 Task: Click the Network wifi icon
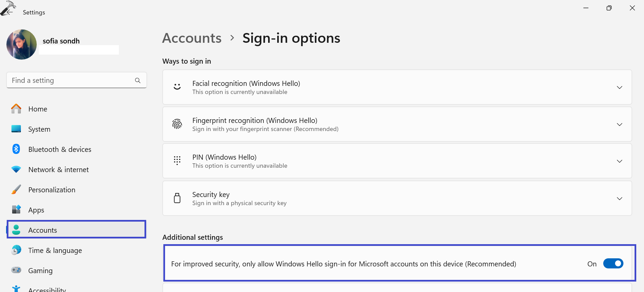click(16, 169)
